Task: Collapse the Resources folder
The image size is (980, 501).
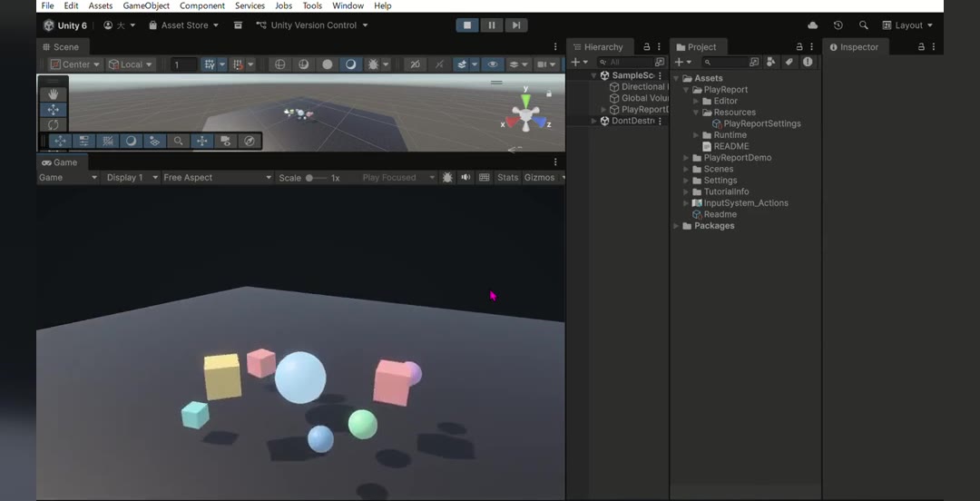Action: tap(696, 113)
